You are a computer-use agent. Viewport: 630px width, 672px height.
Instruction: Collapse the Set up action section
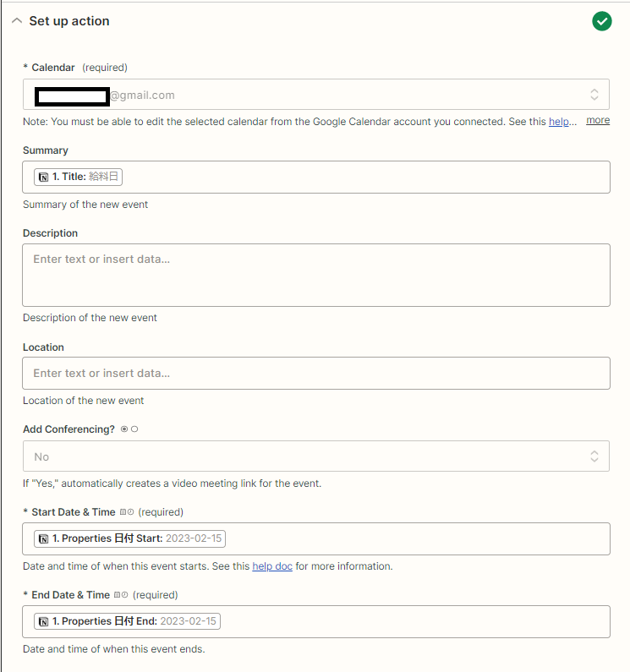point(17,20)
